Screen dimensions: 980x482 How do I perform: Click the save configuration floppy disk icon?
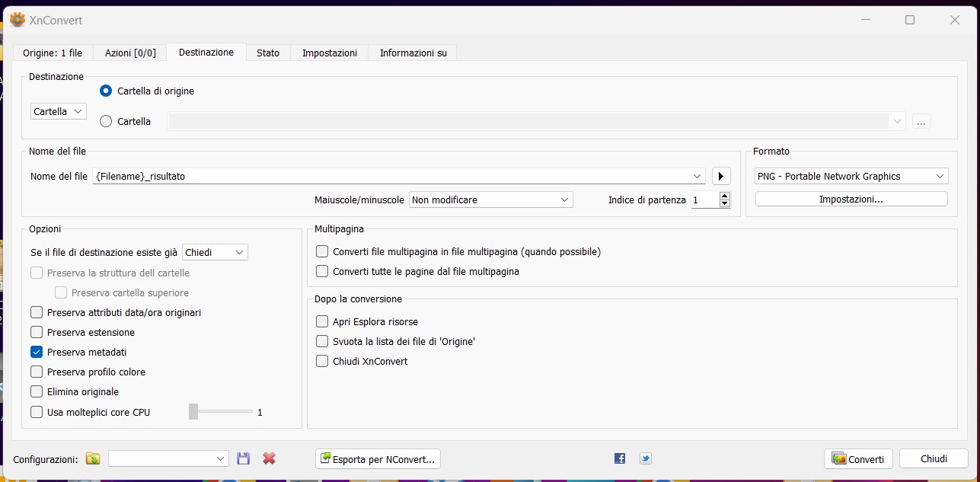click(244, 458)
